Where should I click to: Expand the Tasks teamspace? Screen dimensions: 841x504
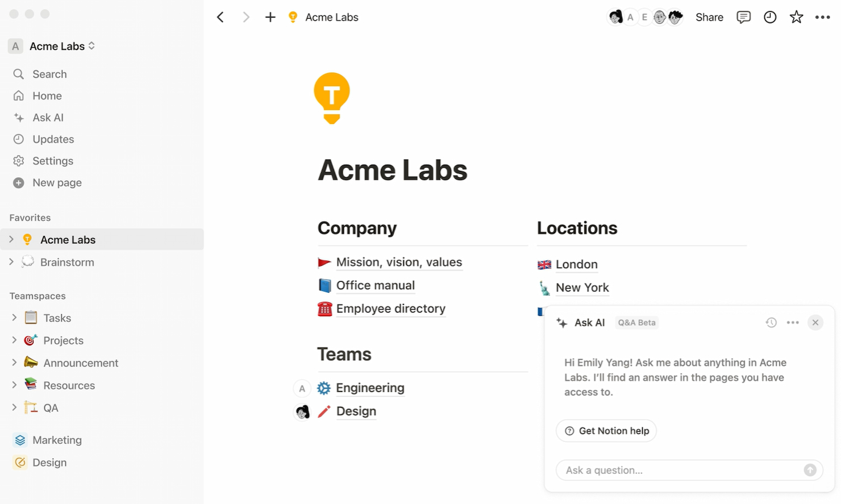14,318
